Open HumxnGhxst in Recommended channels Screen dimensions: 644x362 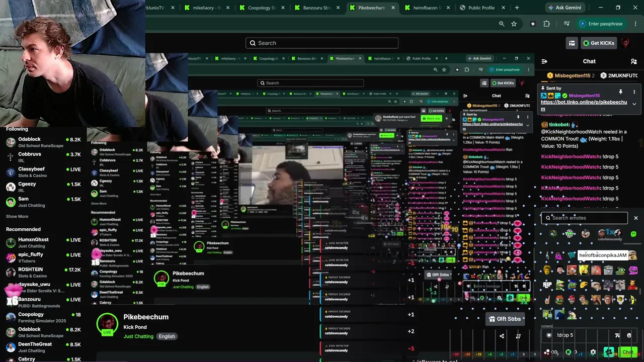pyautogui.click(x=43, y=243)
